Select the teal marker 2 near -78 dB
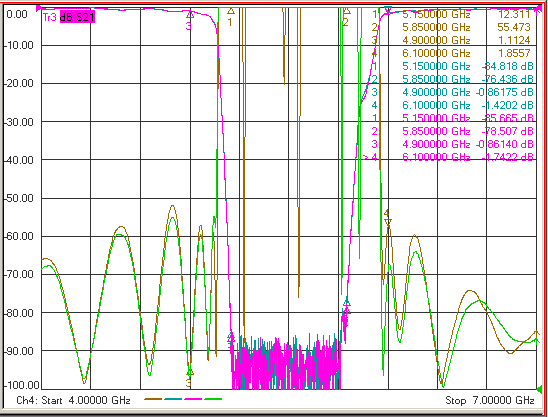This screenshot has height=417, width=548. coord(346,303)
